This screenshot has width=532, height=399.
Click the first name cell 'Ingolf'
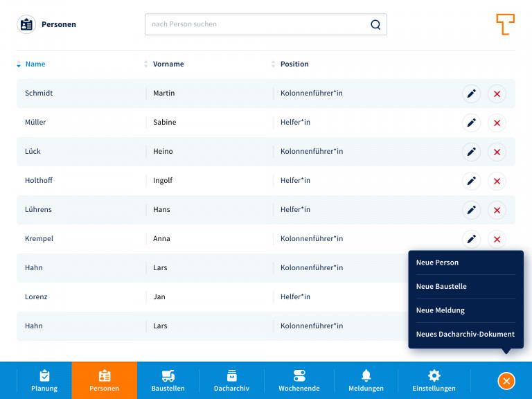pyautogui.click(x=163, y=181)
